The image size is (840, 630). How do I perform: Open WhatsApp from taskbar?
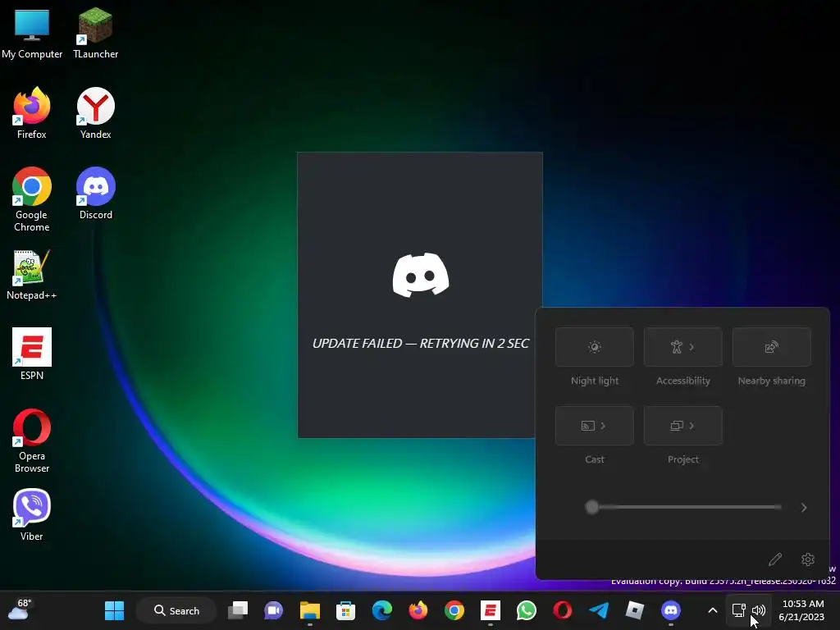coord(526,610)
